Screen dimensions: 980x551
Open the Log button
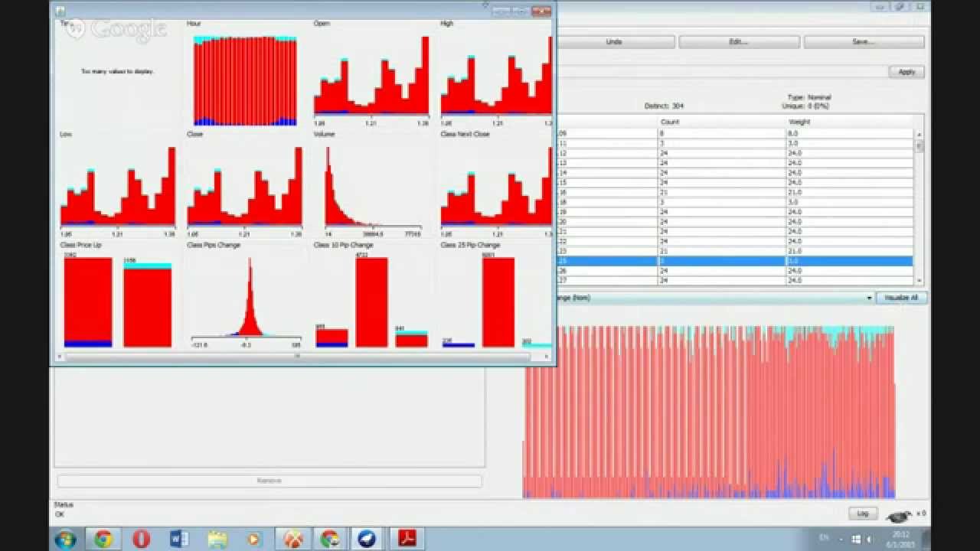pyautogui.click(x=863, y=514)
